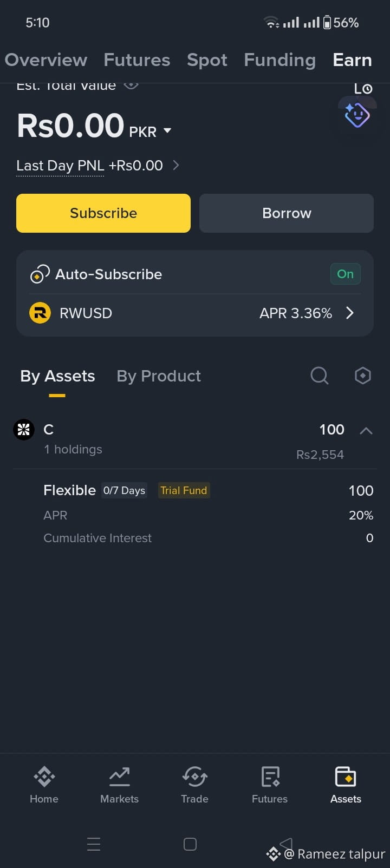390x868 pixels.
Task: Open the RWUSD APR details chevron
Action: pyautogui.click(x=350, y=313)
